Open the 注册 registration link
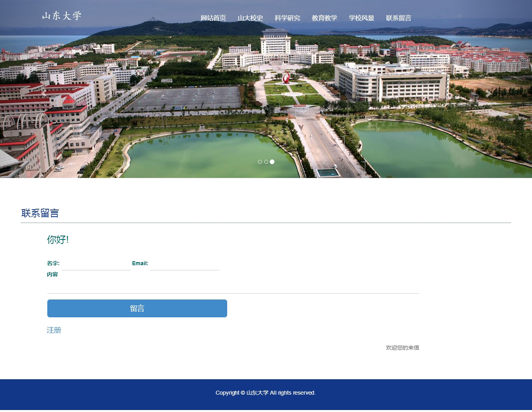Screen dimensions: 532x412 pos(54,330)
